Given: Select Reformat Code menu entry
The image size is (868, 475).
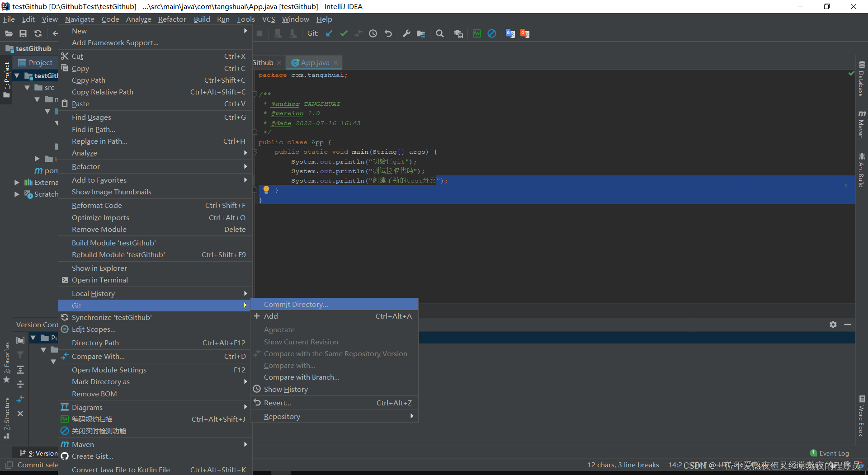Looking at the screenshot, I should point(156,205).
